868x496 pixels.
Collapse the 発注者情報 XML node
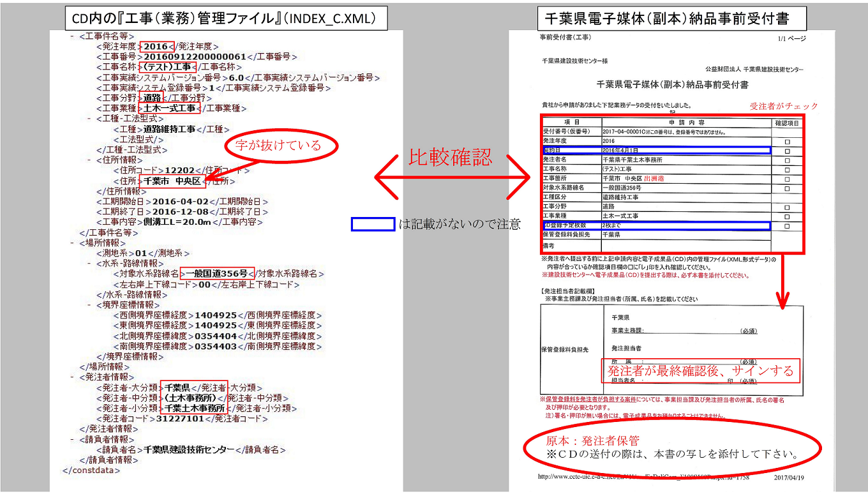point(71,377)
